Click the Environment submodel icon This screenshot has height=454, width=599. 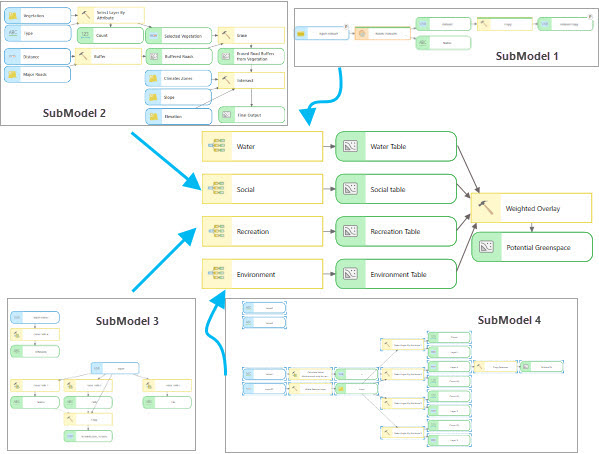click(217, 274)
